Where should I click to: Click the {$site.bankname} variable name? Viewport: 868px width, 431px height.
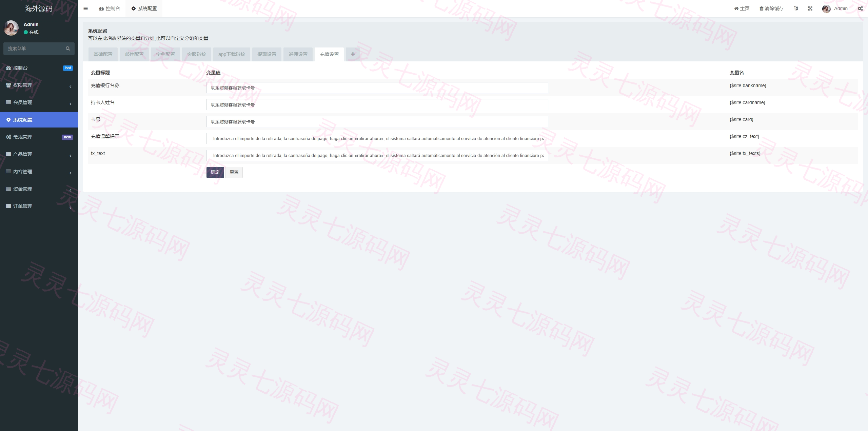[748, 85]
